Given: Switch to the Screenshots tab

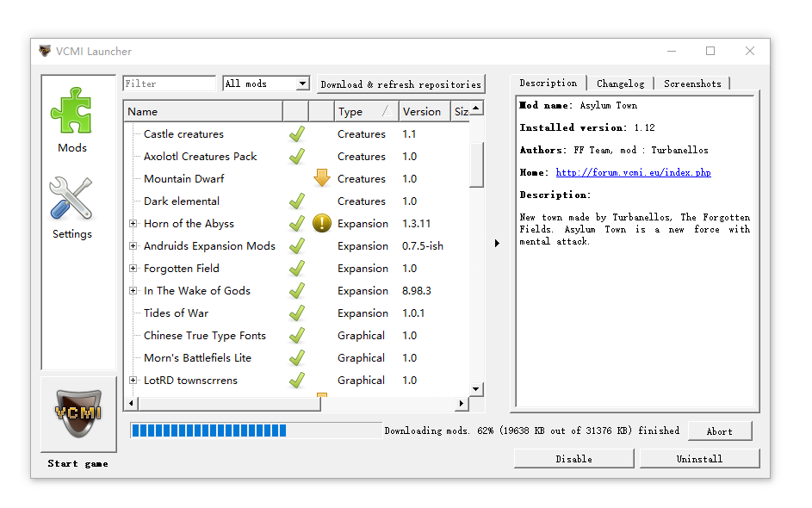Looking at the screenshot, I should click(692, 84).
